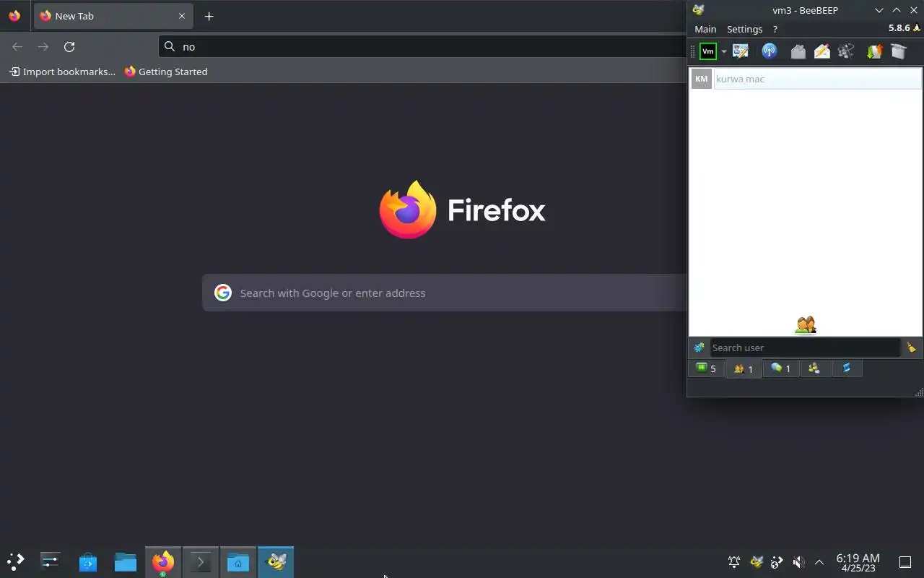Switch to Firefox via its taskbar icon
Viewport: 924px width, 578px height.
163,561
